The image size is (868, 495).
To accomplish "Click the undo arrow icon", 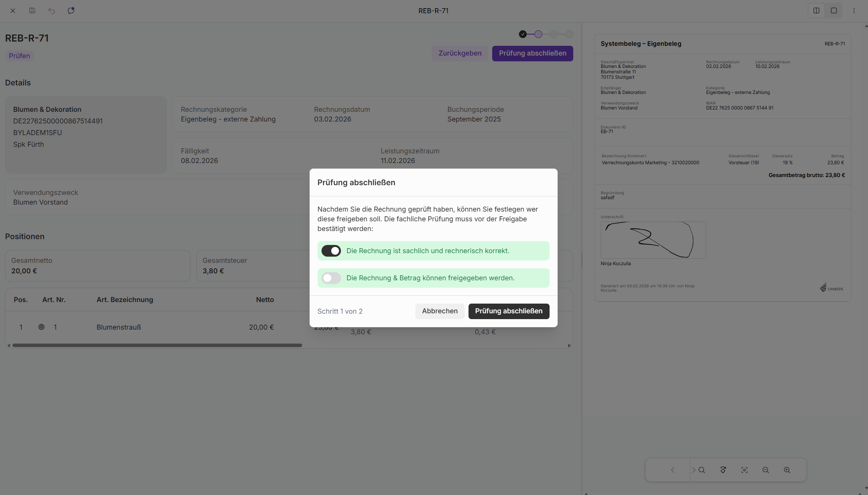I will pyautogui.click(x=52, y=11).
